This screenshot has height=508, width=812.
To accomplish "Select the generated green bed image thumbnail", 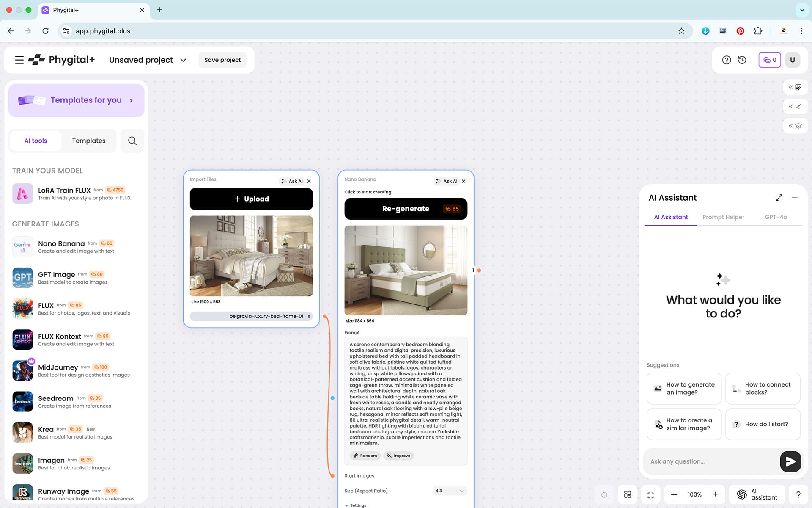I will 406,270.
